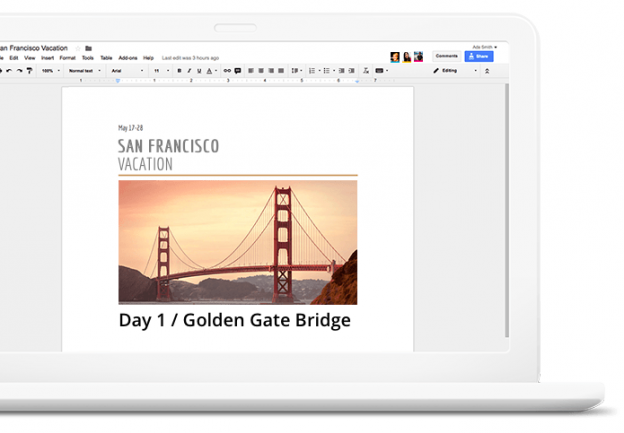
Task: Open the Editing mode dropdown
Action: pos(455,71)
